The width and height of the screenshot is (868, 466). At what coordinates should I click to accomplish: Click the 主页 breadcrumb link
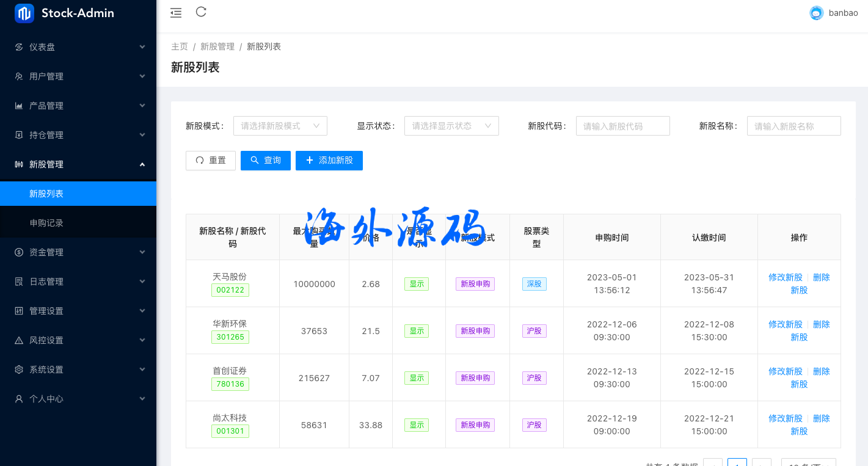pos(180,47)
